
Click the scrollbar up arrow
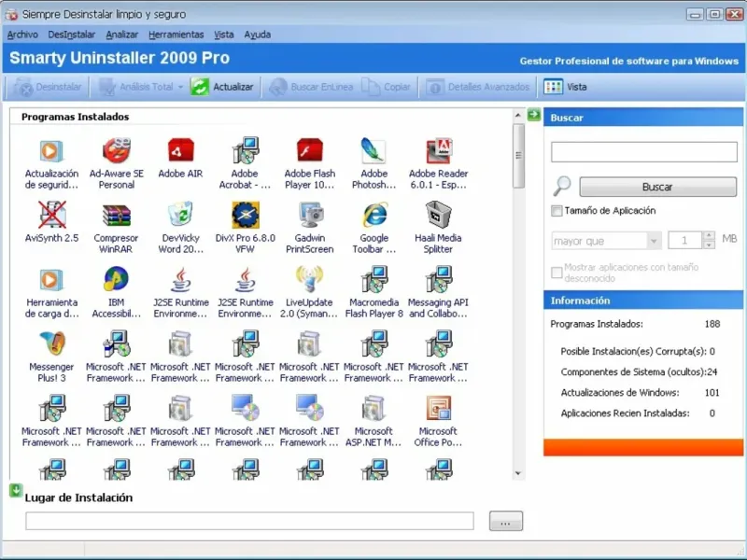click(518, 115)
